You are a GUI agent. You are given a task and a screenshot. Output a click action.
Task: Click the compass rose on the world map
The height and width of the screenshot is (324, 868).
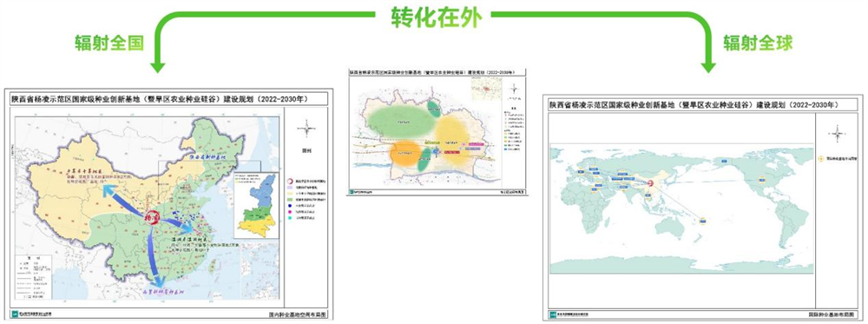(837, 133)
